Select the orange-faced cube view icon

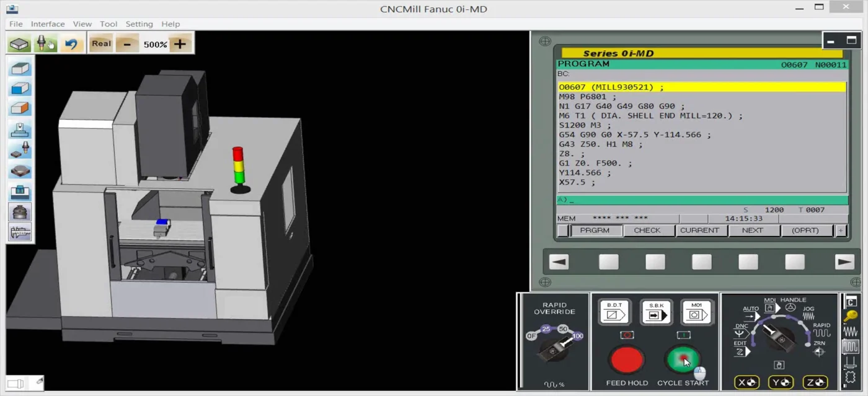pyautogui.click(x=20, y=109)
